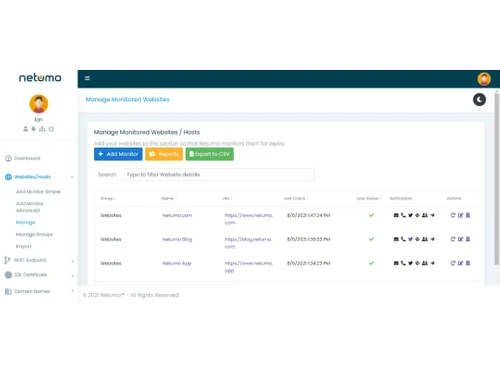The height and width of the screenshot is (375, 500).
Task: Toggle phone notification for Netumo App row
Action: (403, 263)
